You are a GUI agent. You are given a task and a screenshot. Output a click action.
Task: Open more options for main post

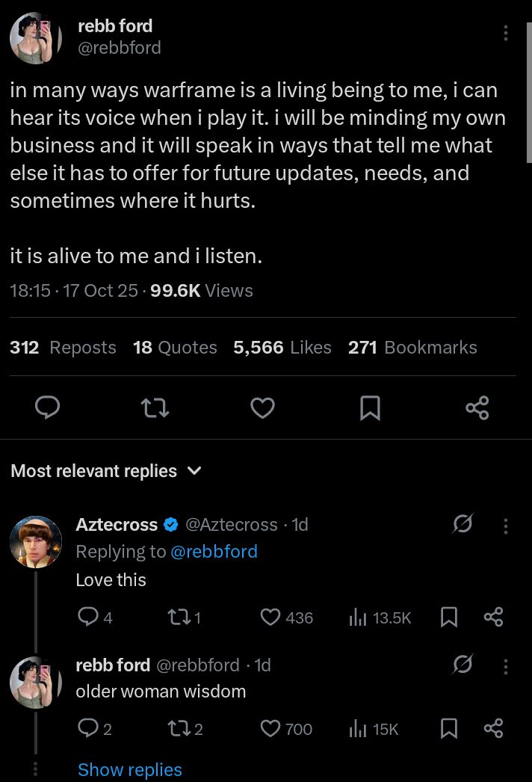(x=506, y=33)
